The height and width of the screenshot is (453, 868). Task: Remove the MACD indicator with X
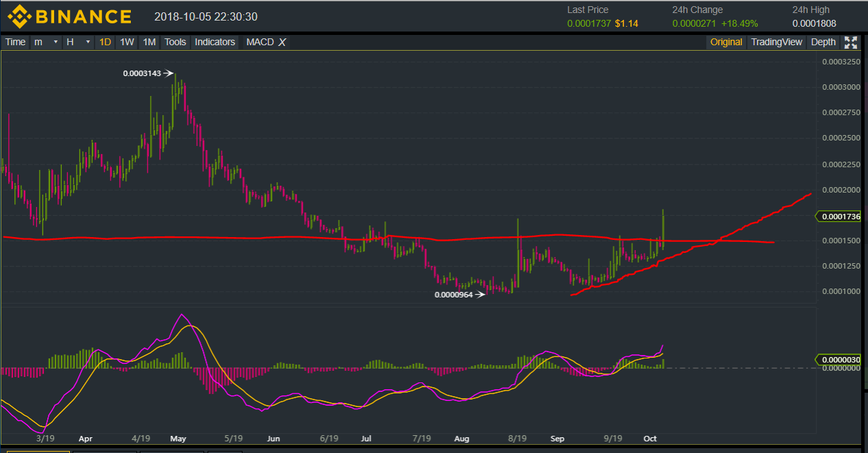click(x=282, y=42)
